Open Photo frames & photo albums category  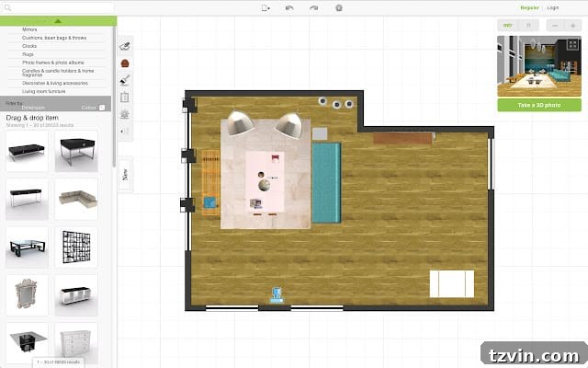(x=53, y=63)
